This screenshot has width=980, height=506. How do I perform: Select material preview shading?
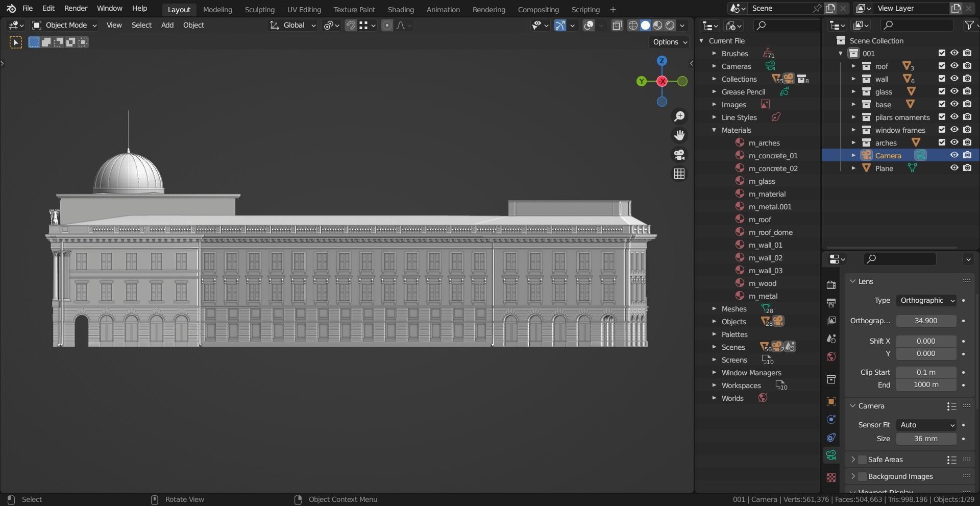[x=657, y=25]
